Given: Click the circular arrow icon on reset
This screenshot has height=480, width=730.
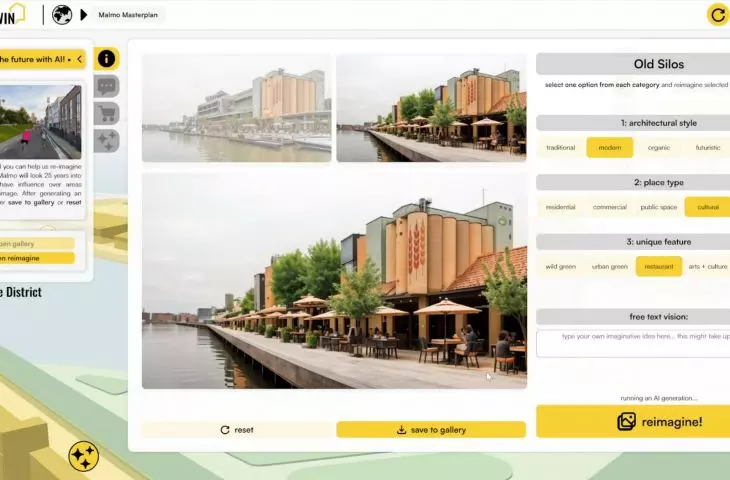Looking at the screenshot, I should (225, 430).
